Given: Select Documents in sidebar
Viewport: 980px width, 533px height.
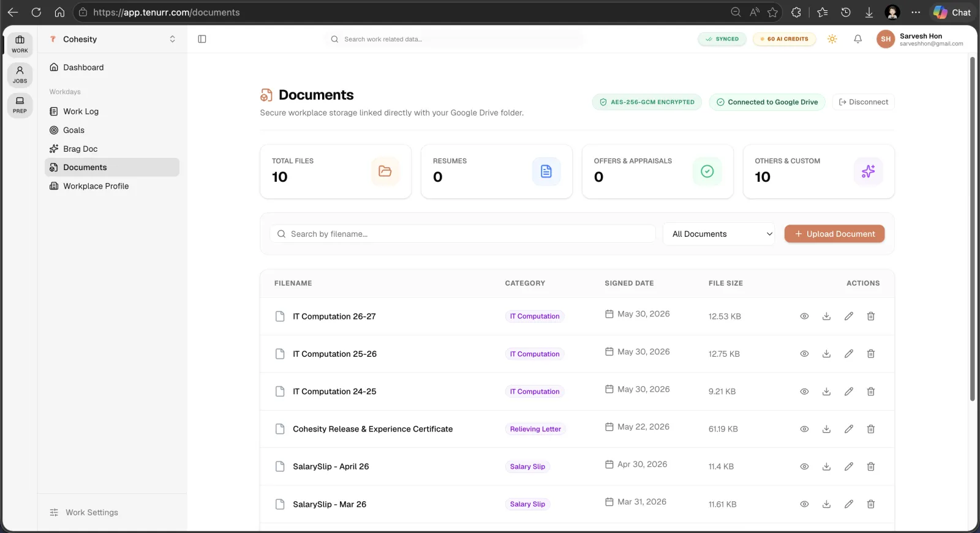Looking at the screenshot, I should tap(112, 168).
